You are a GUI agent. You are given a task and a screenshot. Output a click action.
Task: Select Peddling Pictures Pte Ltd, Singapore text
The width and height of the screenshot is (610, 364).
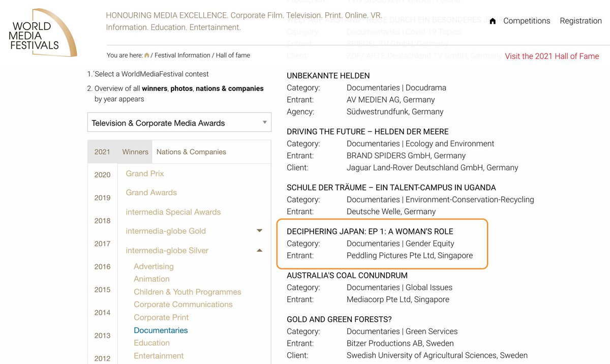coord(410,256)
